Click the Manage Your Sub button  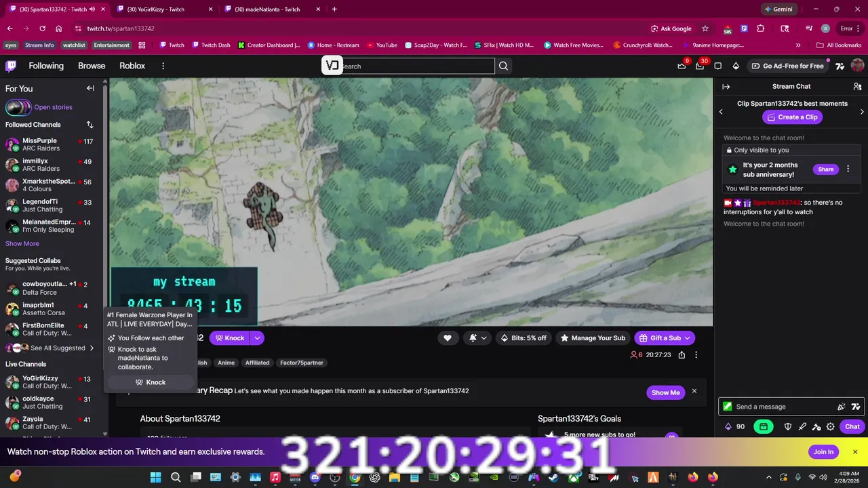[x=593, y=338]
